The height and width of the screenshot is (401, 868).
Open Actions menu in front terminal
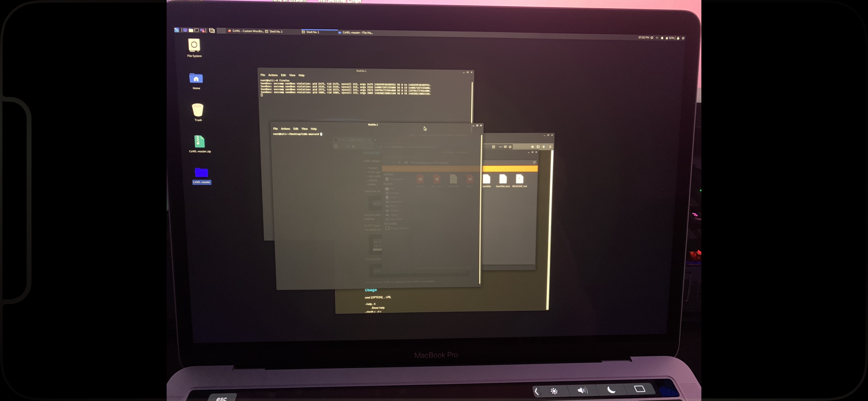(x=285, y=129)
